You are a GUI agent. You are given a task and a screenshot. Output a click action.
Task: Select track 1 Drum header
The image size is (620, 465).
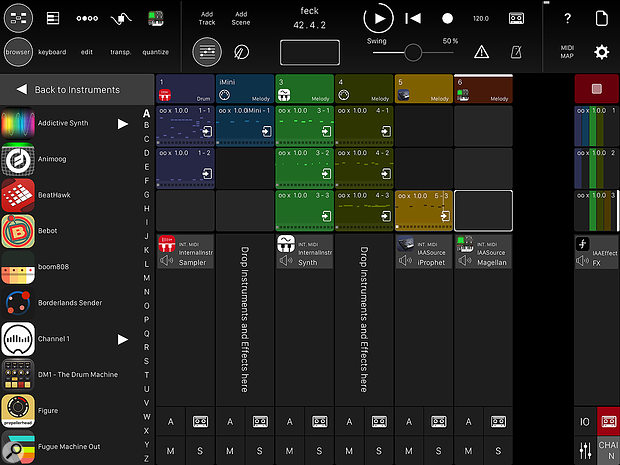click(x=185, y=89)
